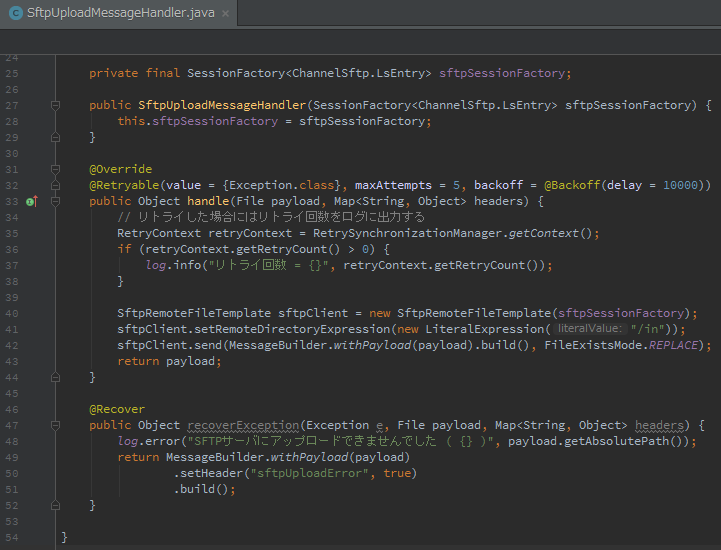Click getAbsolutePath call on line 48

(617, 441)
